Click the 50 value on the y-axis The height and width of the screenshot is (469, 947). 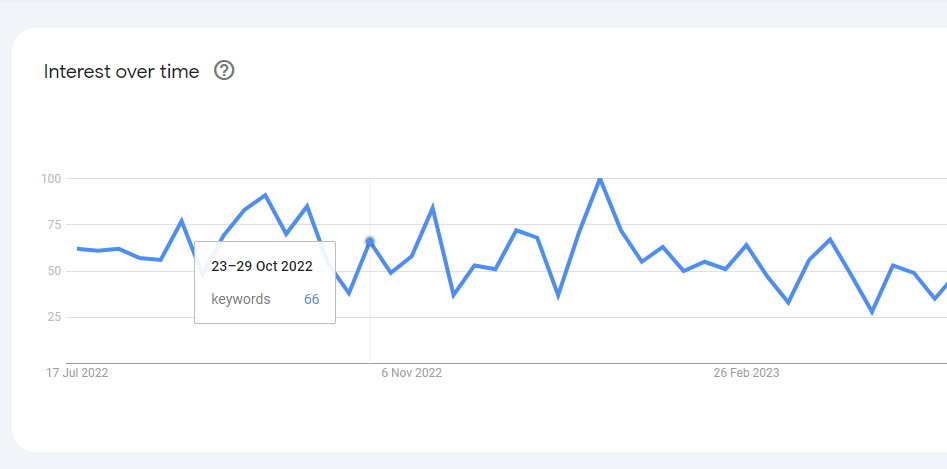[x=55, y=271]
